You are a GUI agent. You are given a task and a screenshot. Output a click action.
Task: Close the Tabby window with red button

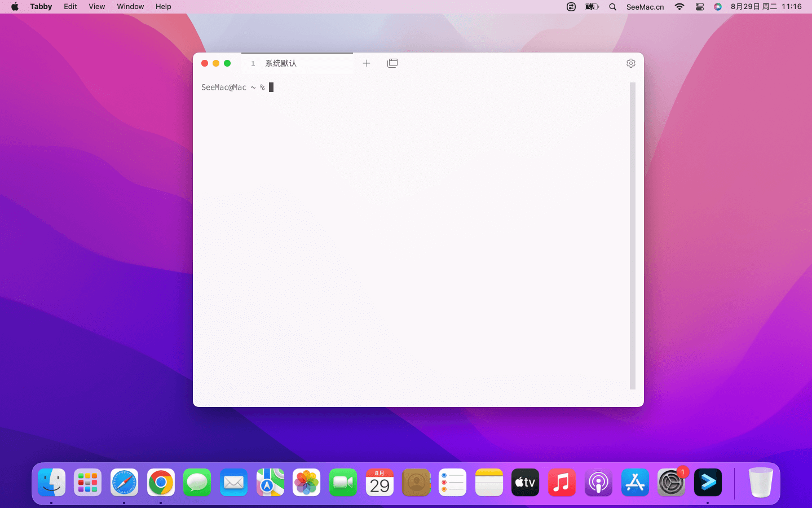coord(205,63)
